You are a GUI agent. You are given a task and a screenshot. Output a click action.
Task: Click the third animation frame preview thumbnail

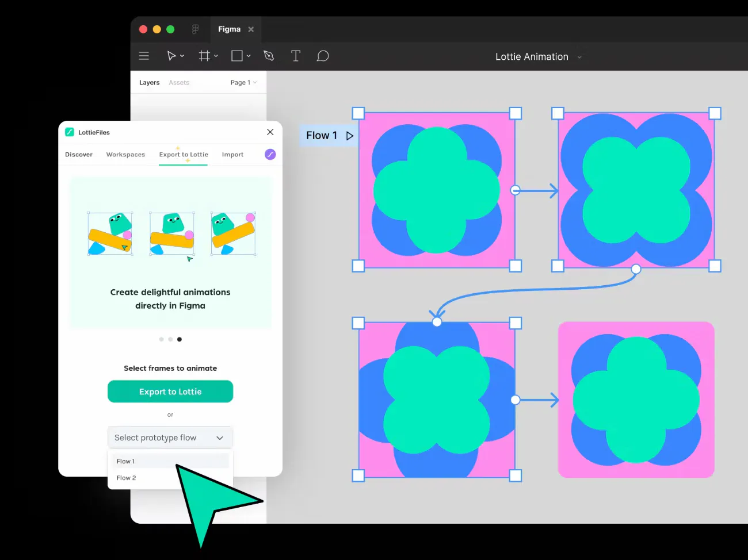[233, 233]
